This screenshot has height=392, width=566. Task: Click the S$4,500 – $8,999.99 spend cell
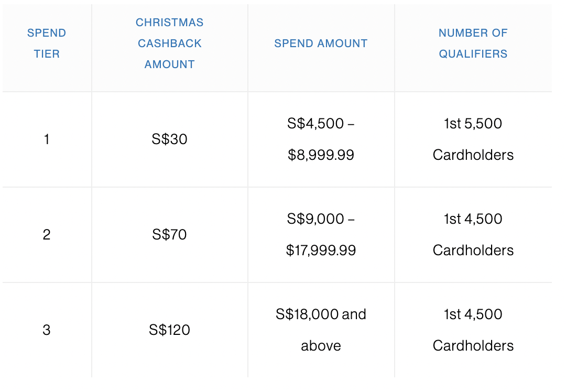coord(321,139)
